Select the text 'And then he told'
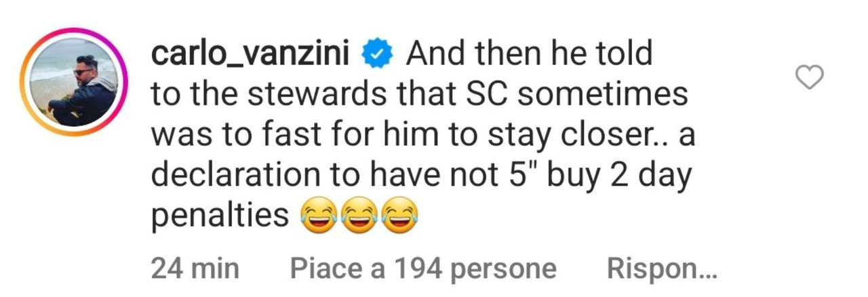 (529, 55)
